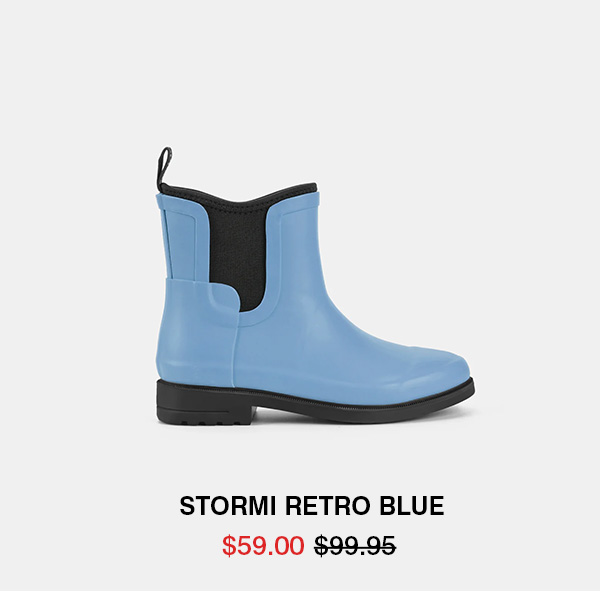Click the word RETRO in the title
The width and height of the screenshot is (600, 601).
328,506
